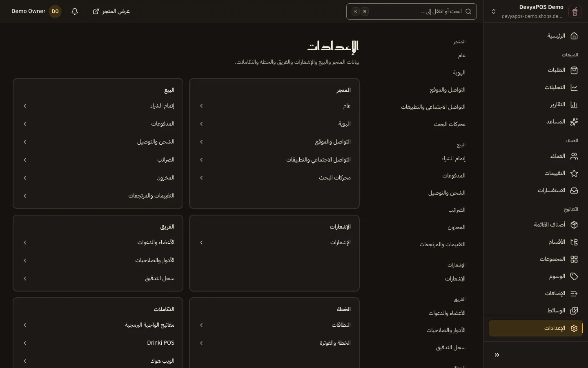Open التقييمات reviews star icon
The image size is (588, 368).
click(x=574, y=173)
